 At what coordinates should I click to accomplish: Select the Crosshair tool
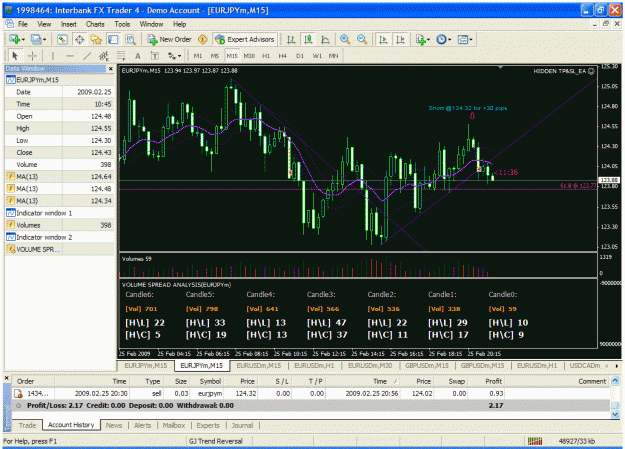pyautogui.click(x=32, y=56)
